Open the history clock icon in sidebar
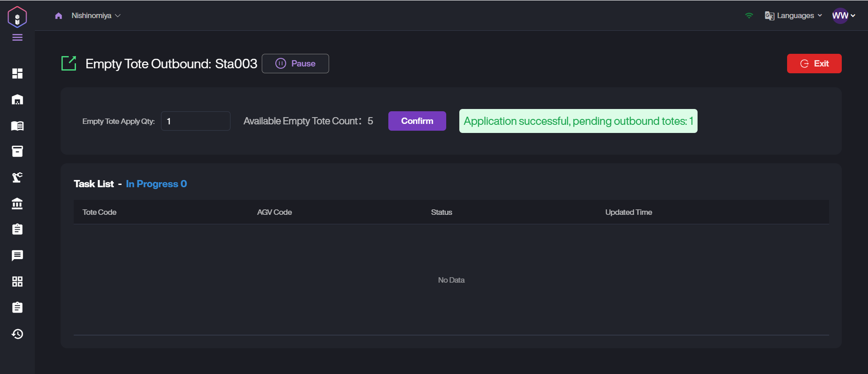868x374 pixels. [17, 334]
